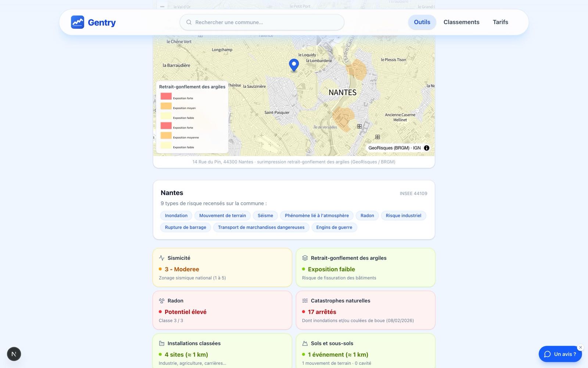This screenshot has width=588, height=368.
Task: Select Phénomène lié à l'atmosphère tag
Action: 317,216
